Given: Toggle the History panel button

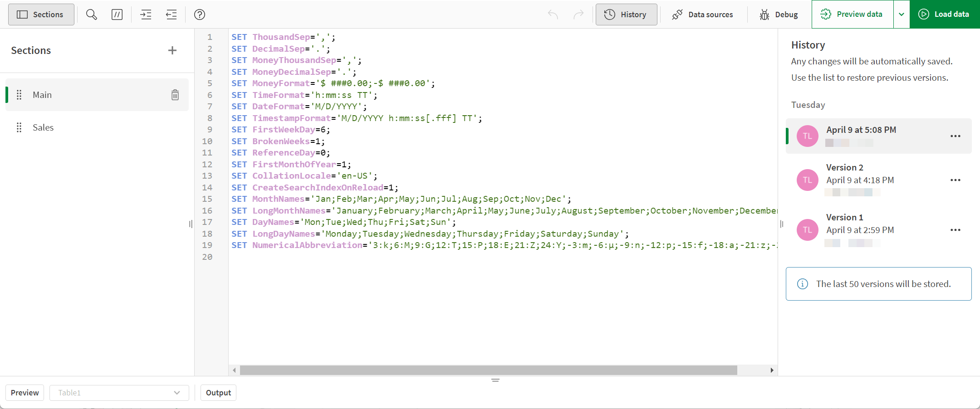Looking at the screenshot, I should [x=626, y=15].
